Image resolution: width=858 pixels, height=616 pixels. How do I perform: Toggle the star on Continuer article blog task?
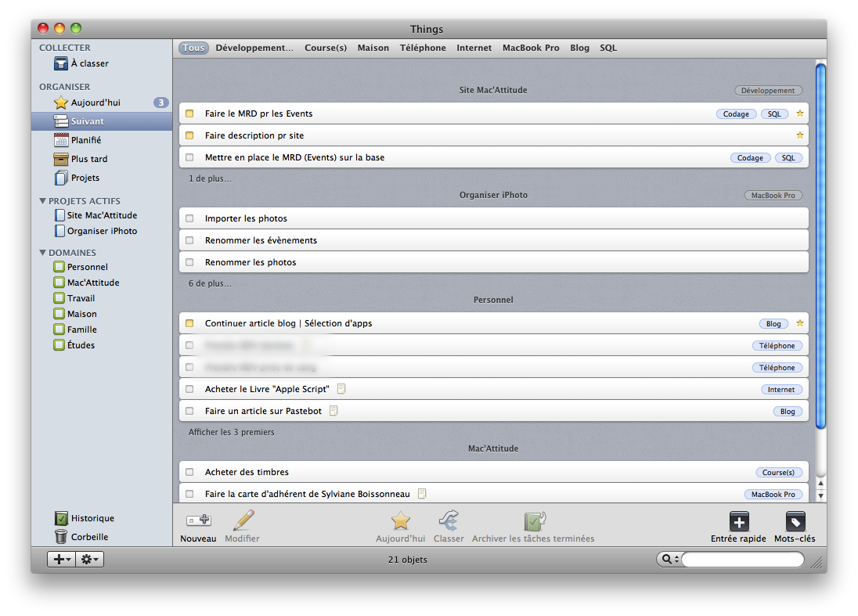click(800, 323)
